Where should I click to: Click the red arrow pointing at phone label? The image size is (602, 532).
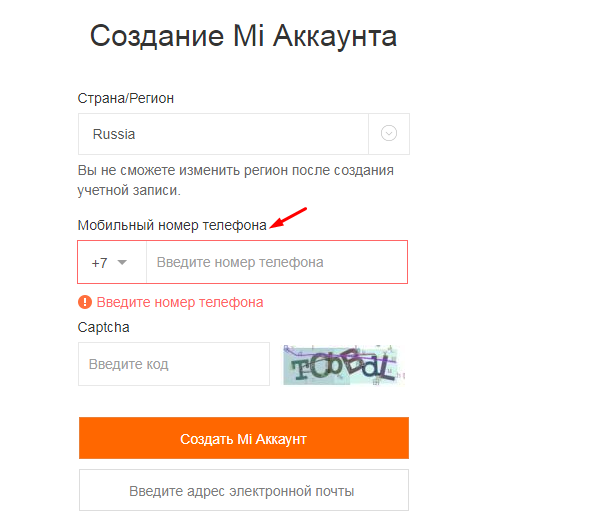(290, 218)
